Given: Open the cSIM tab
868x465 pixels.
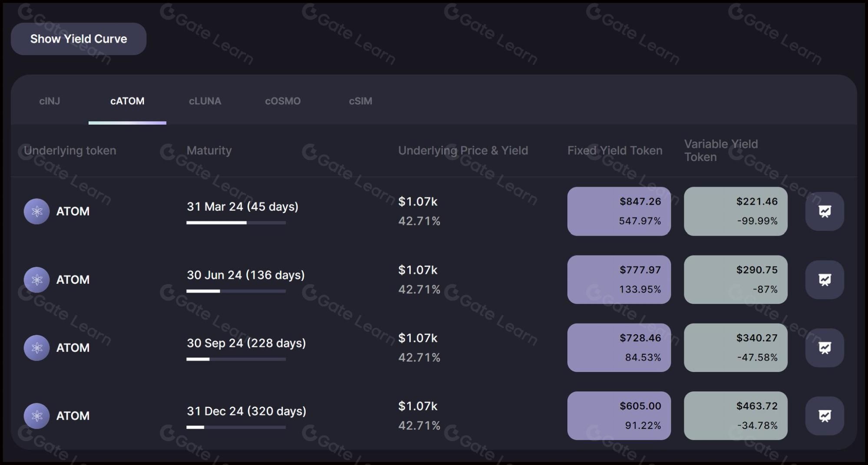Looking at the screenshot, I should point(360,101).
